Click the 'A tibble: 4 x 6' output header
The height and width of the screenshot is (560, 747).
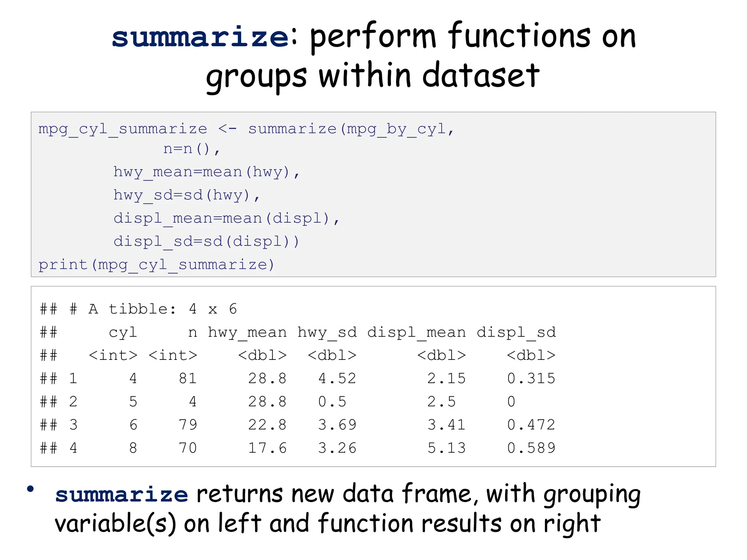[162, 309]
